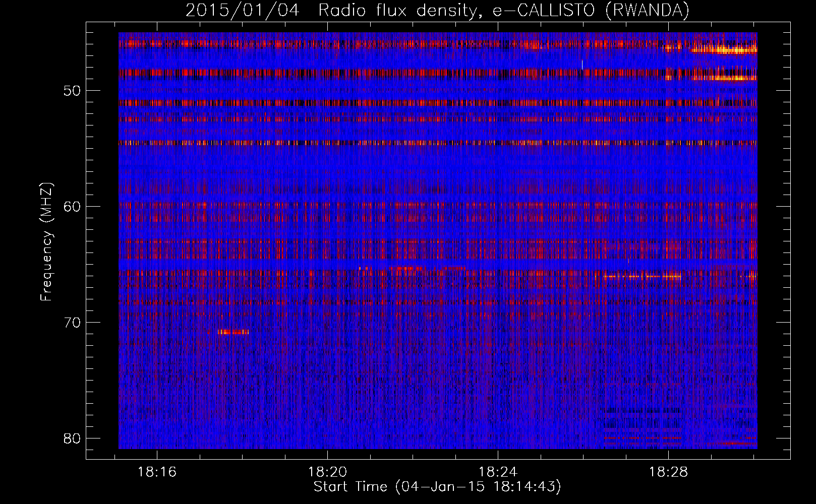The width and height of the screenshot is (816, 504).
Task: Click the 70 frequency tick label
Action: pyautogui.click(x=73, y=323)
